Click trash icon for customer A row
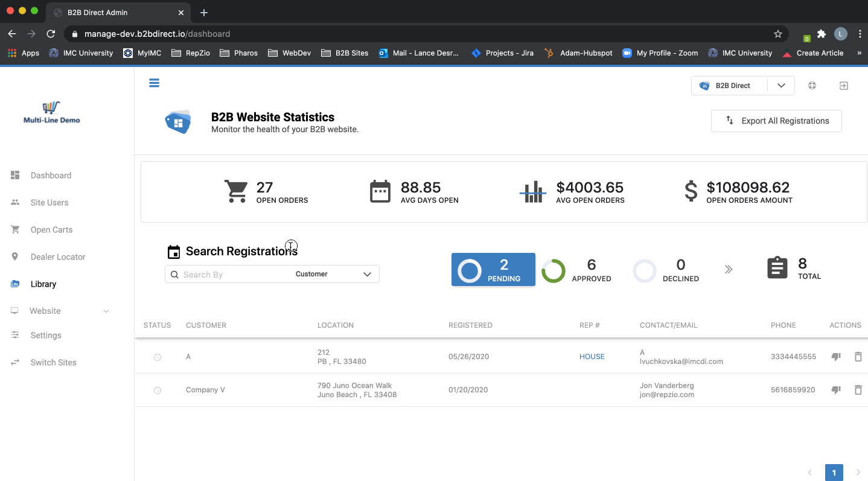This screenshot has width=868, height=481. 858,357
